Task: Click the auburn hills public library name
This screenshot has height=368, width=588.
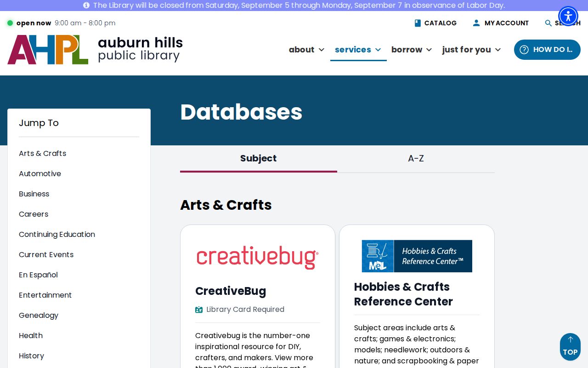Action: click(140, 49)
